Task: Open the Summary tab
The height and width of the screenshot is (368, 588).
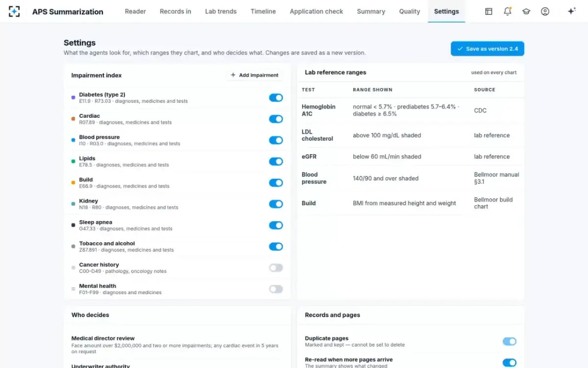Action: 371,11
